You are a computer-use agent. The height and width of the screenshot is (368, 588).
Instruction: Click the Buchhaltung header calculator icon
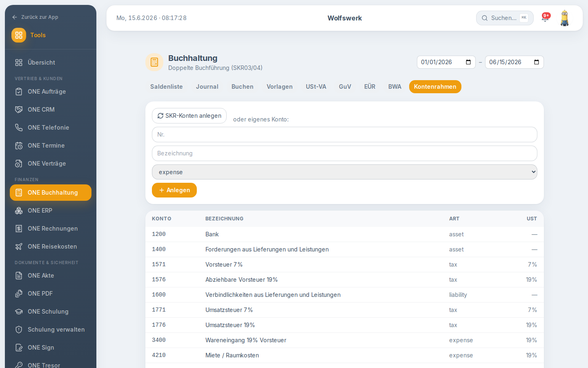(x=154, y=62)
